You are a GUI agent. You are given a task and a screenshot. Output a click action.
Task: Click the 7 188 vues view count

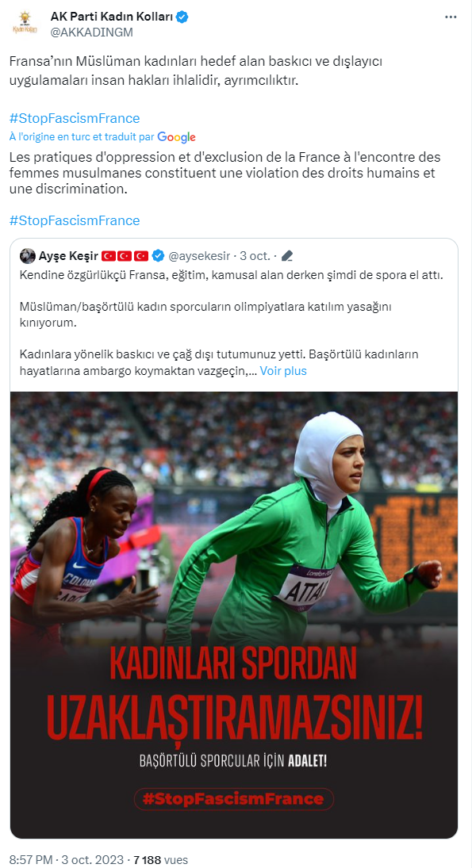click(161, 860)
